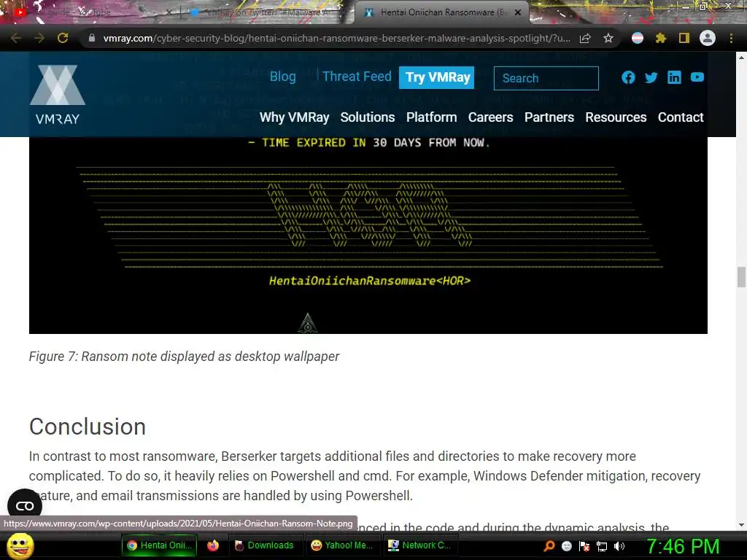The width and height of the screenshot is (747, 560).
Task: Click the round floating widget button at bottom left
Action: (x=25, y=506)
